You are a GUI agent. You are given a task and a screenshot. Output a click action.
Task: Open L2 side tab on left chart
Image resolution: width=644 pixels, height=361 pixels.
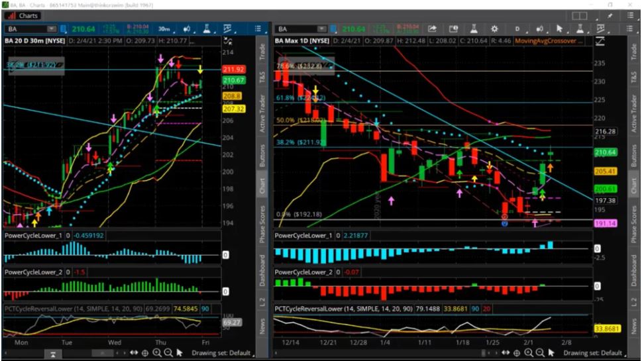262,302
